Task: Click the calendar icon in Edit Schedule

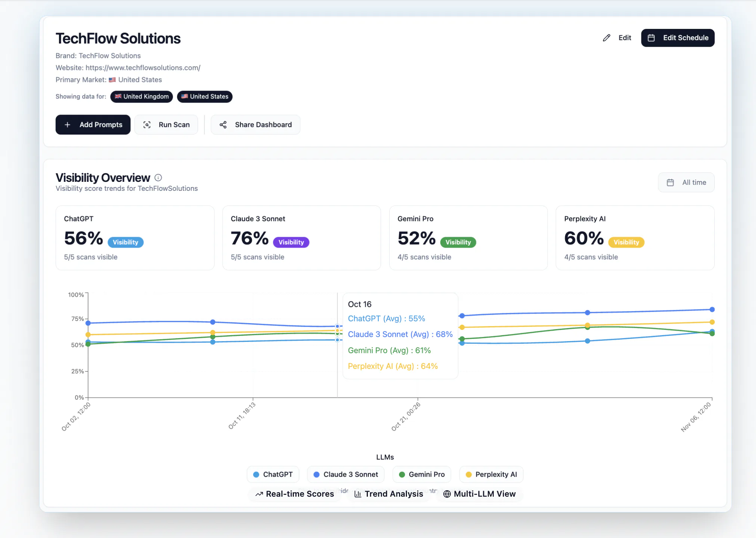Action: coord(651,38)
